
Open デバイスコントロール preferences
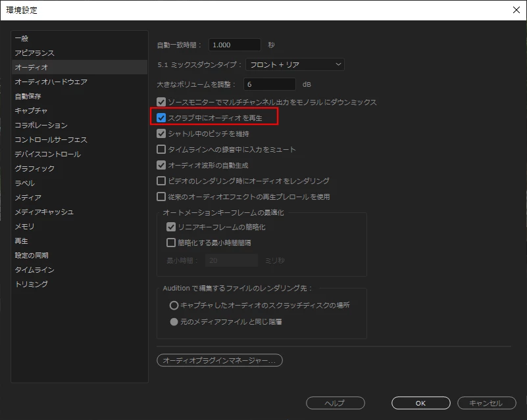click(x=80, y=154)
